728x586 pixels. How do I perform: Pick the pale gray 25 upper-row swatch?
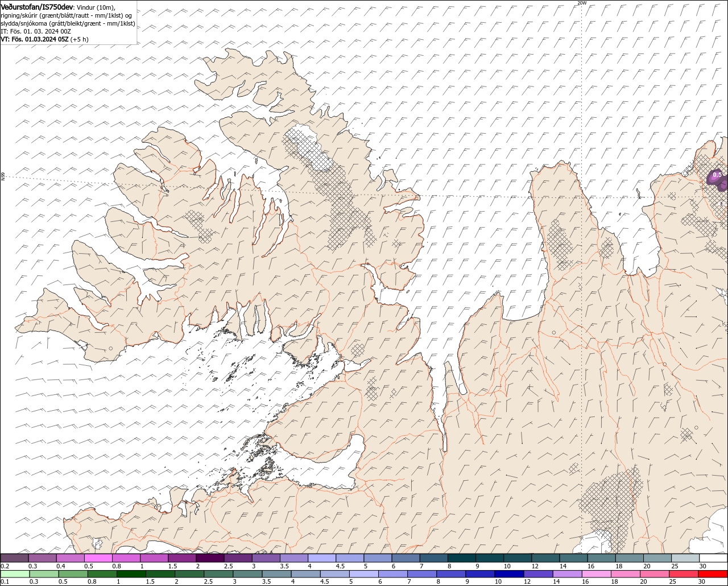click(x=685, y=558)
